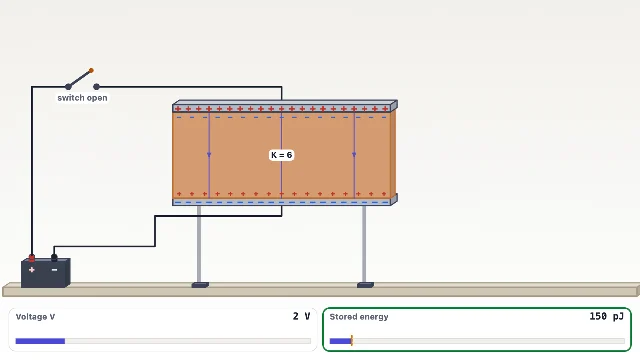The image size is (640, 360).
Task: Click the battery icon
Action: 46,272
